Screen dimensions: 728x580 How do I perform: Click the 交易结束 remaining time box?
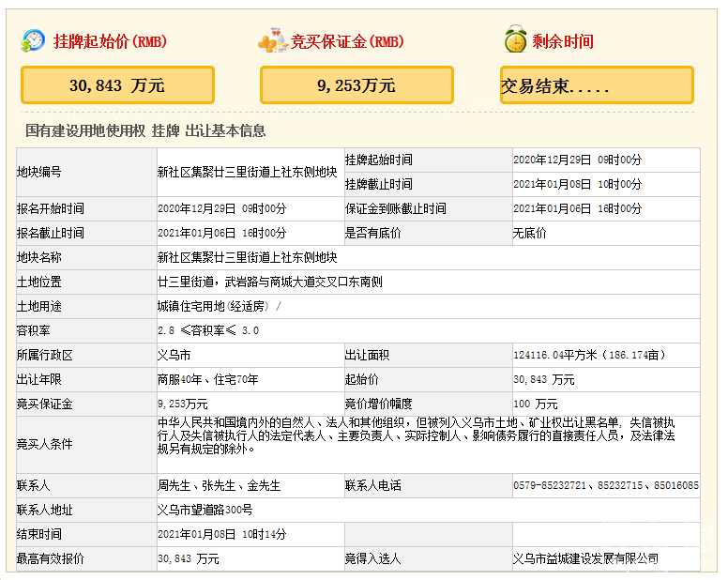(x=597, y=85)
